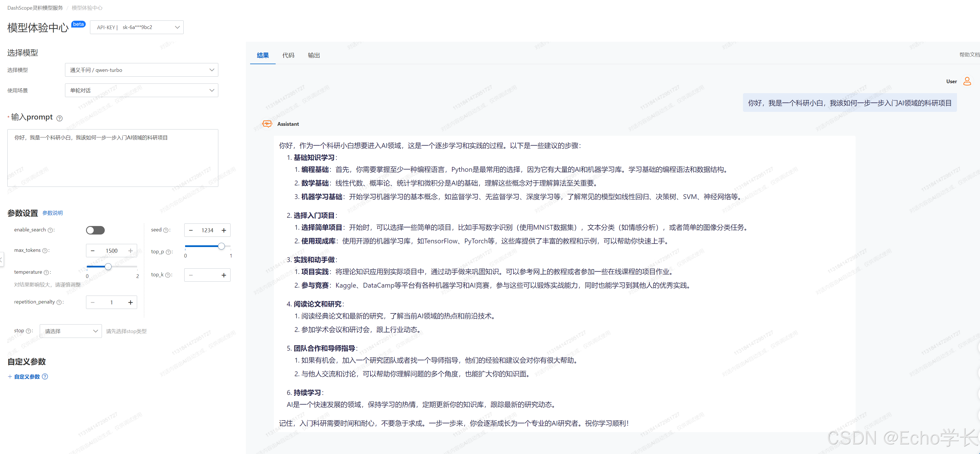Image resolution: width=980 pixels, height=454 pixels.
Task: Click DashScope灵积模型服务 breadcrumb
Action: [x=35, y=8]
